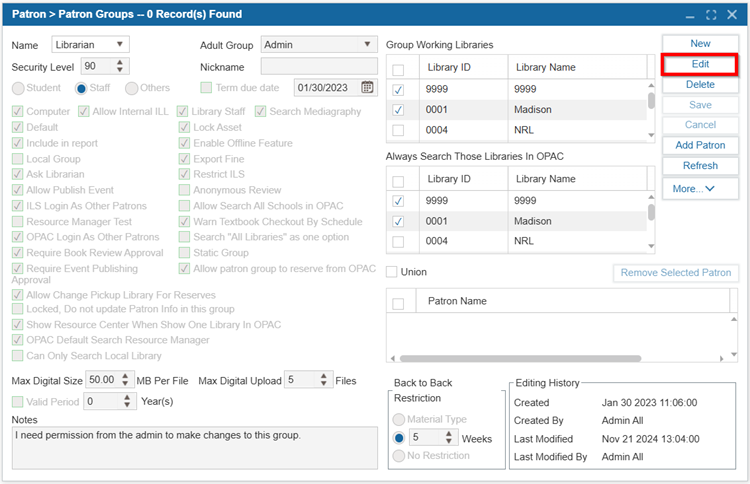Click the Security Level stepper arrows
The height and width of the screenshot is (484, 750).
120,66
